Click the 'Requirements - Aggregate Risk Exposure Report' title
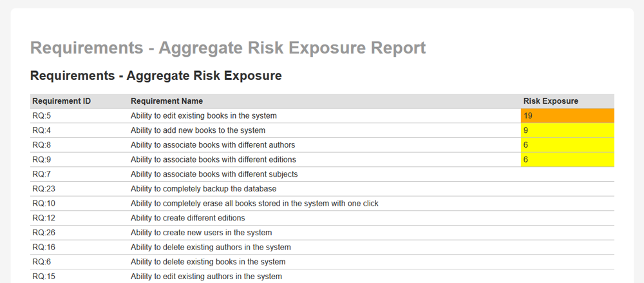The image size is (644, 283). click(x=228, y=48)
